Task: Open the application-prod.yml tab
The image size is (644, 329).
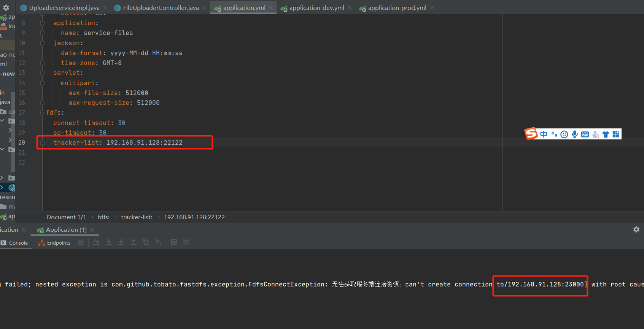Action: pyautogui.click(x=397, y=8)
